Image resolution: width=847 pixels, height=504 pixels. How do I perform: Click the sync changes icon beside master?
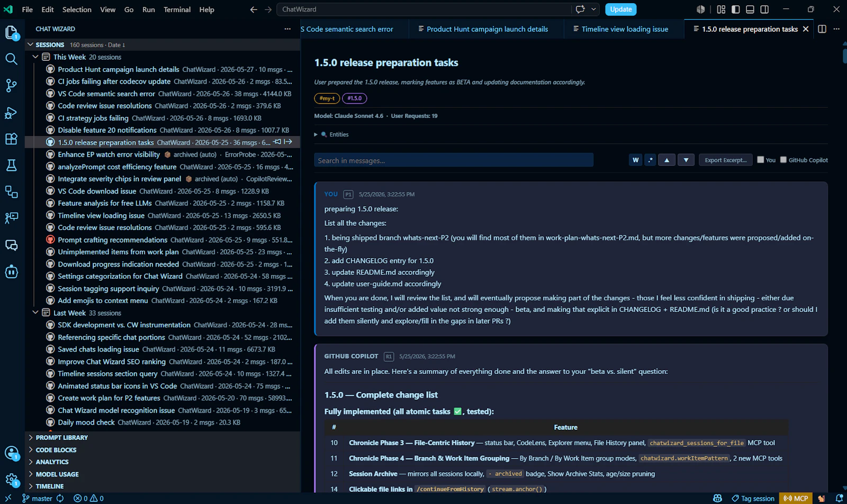click(x=60, y=498)
